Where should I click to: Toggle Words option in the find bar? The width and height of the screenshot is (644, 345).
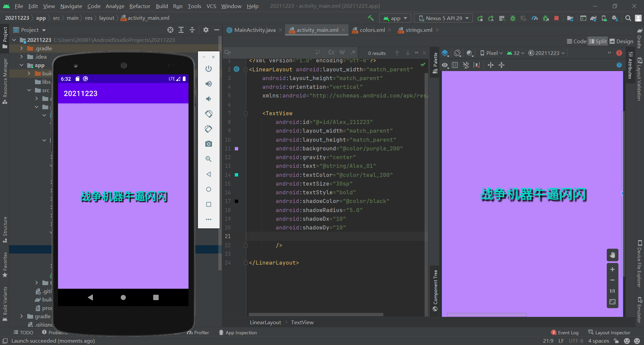(342, 53)
